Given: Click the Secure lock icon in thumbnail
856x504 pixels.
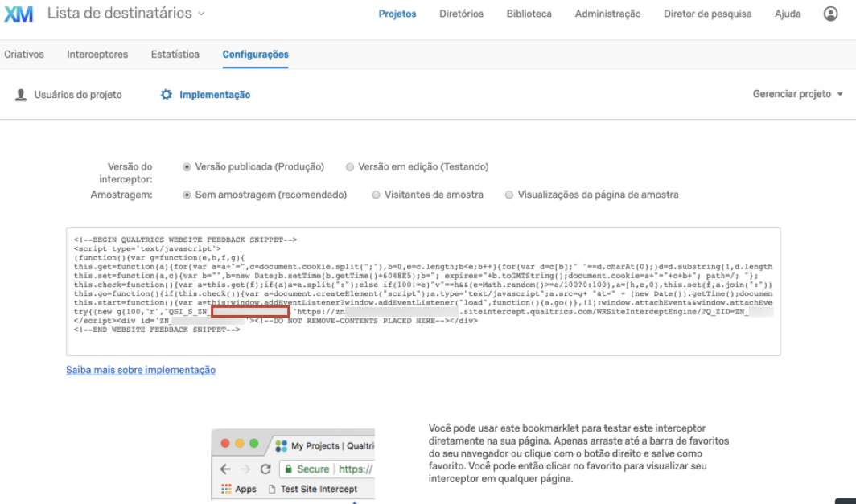Looking at the screenshot, I should point(289,469).
